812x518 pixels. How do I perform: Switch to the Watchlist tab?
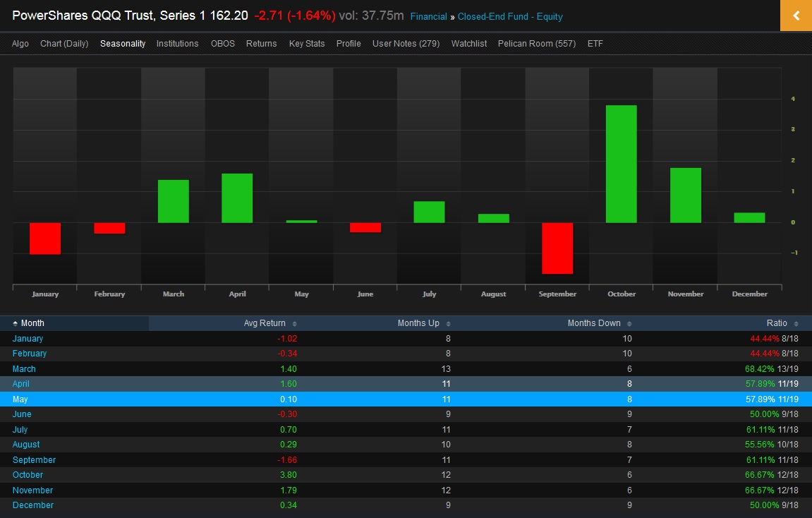pos(469,44)
